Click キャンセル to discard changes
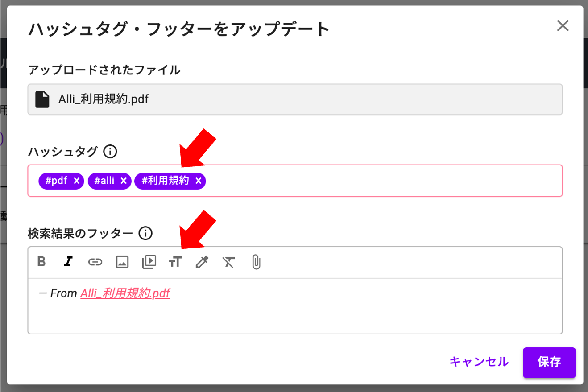The height and width of the screenshot is (392, 588). point(479,362)
